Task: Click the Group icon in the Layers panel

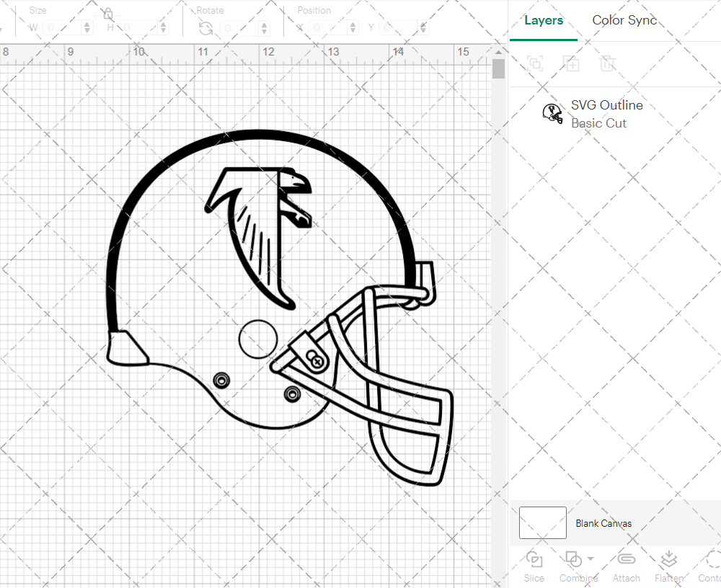Action: coord(535,63)
